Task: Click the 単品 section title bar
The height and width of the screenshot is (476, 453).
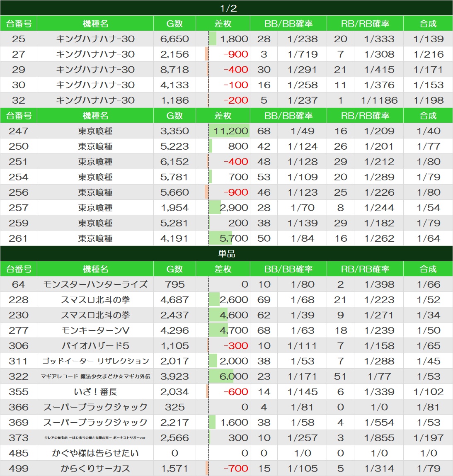Action: pyautogui.click(x=226, y=253)
